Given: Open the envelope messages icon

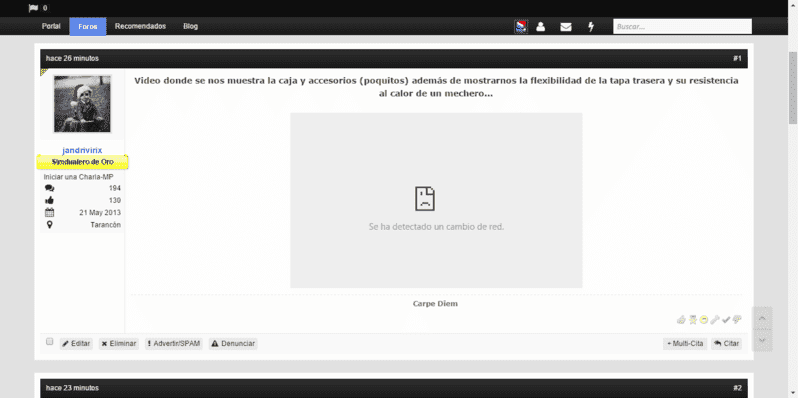Looking at the screenshot, I should tap(566, 27).
